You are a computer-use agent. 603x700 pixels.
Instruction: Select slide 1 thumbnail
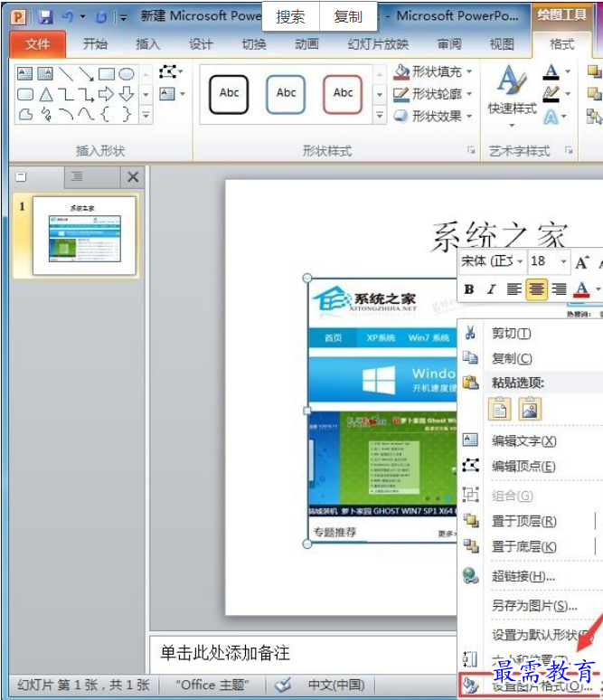84,235
